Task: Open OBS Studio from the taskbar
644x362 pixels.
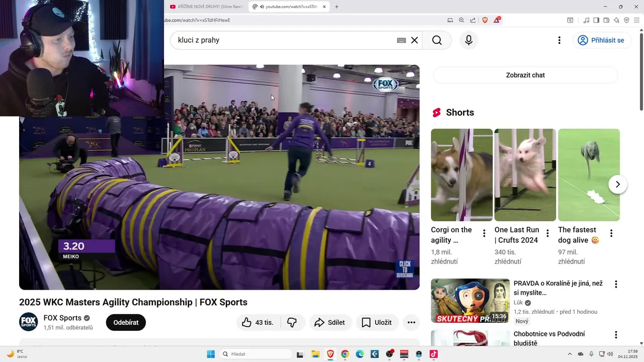Action: (x=389, y=354)
